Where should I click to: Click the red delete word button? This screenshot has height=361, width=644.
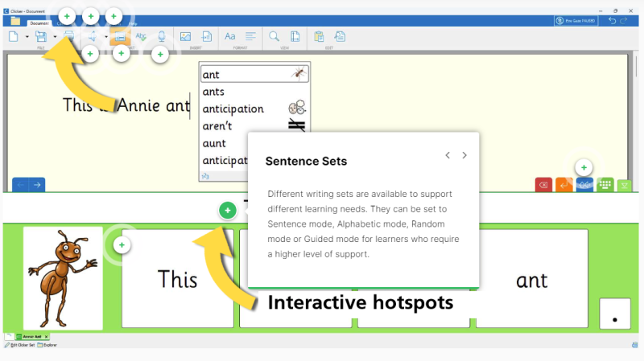coord(543,185)
